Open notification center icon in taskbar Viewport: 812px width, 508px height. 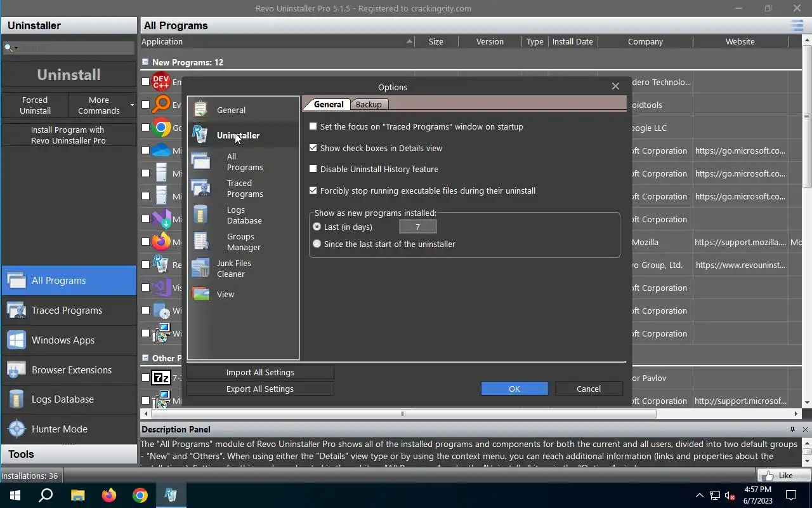(x=791, y=495)
